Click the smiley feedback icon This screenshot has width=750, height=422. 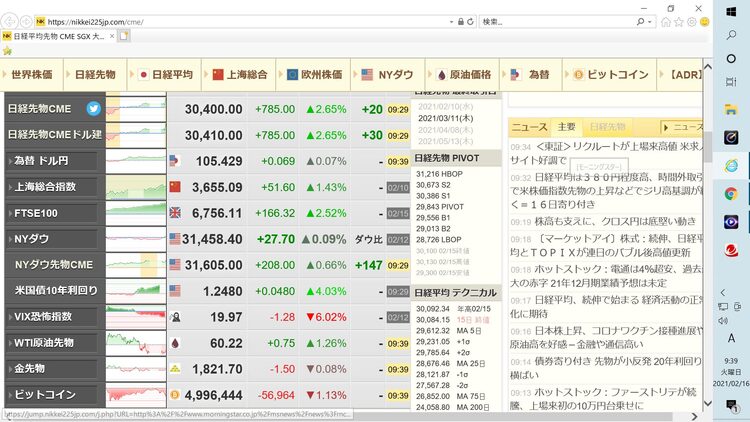click(705, 22)
